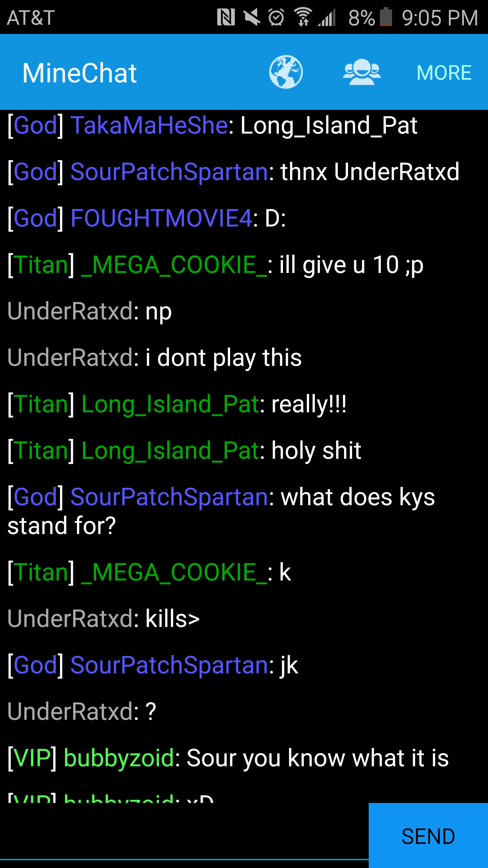Open the players list icon
Image resolution: width=488 pixels, height=868 pixels.
pyautogui.click(x=362, y=72)
